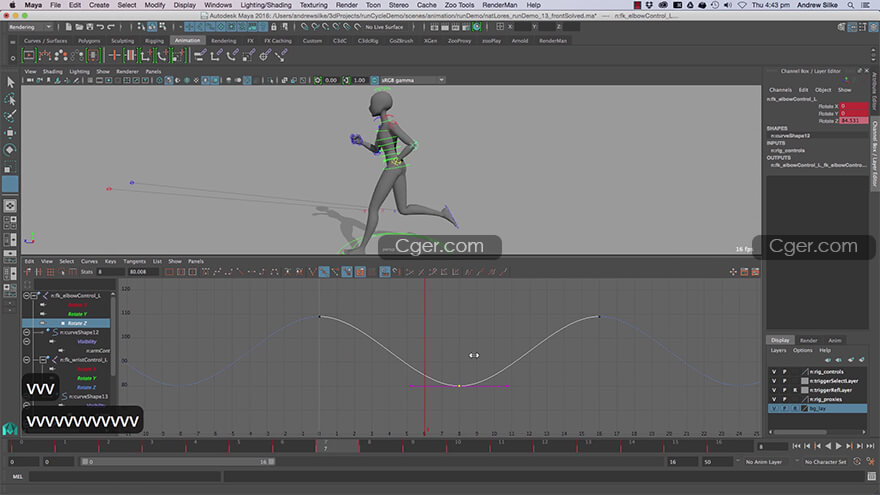Click the Rotate X value in Channel Box
Image resolution: width=880 pixels, height=495 pixels.
coord(854,106)
